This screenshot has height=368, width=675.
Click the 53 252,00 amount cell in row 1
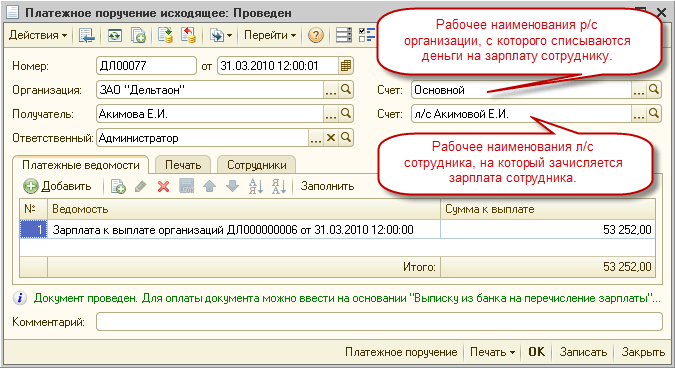548,229
